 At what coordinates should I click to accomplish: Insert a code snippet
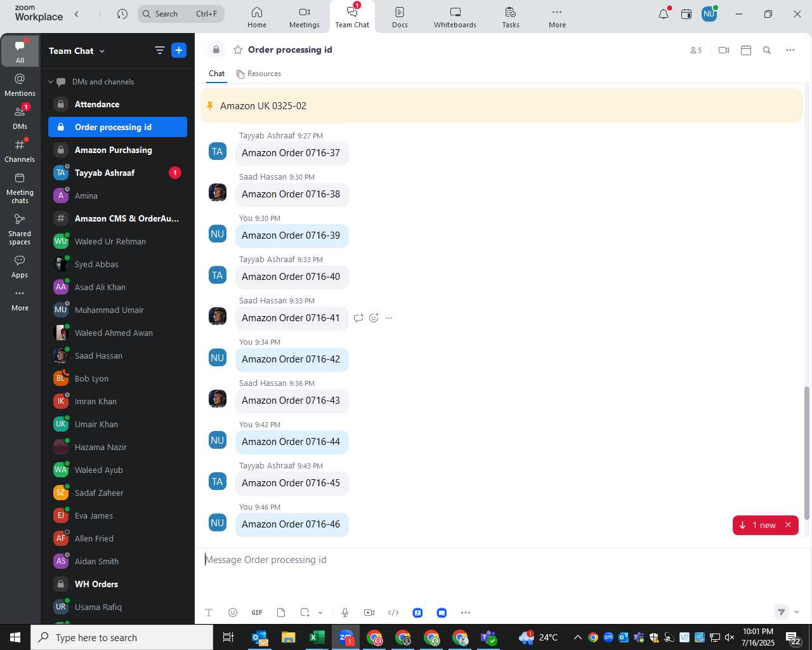[x=393, y=613]
